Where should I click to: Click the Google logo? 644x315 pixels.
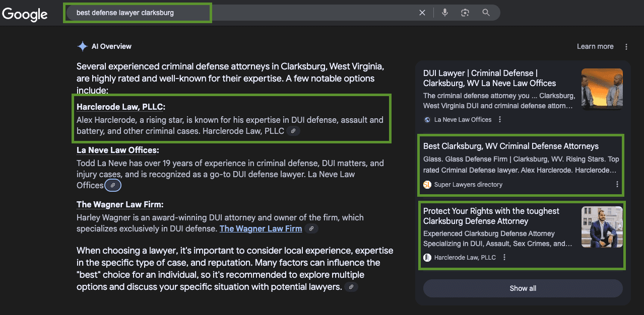tap(25, 14)
